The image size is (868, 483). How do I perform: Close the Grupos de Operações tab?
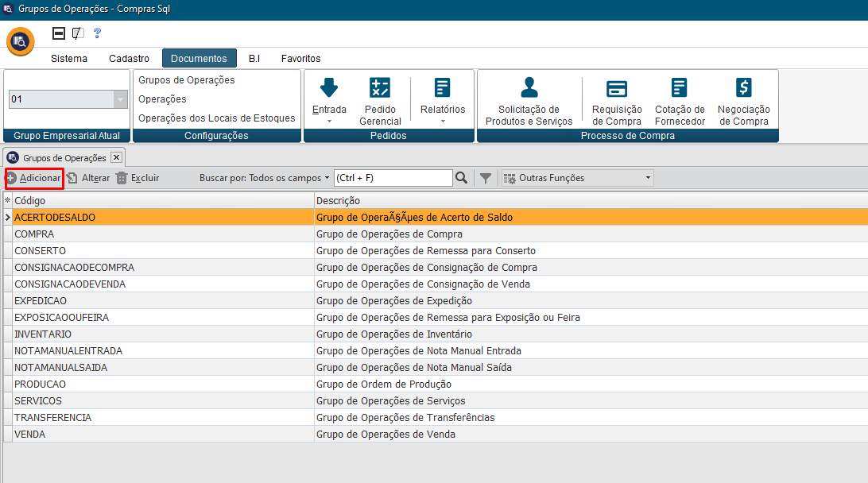click(x=115, y=158)
